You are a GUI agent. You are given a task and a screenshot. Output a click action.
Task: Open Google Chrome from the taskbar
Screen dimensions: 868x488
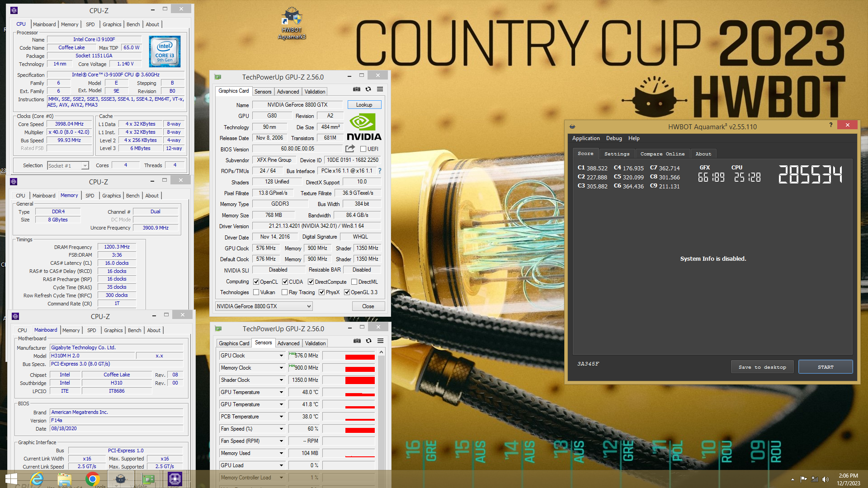click(92, 479)
